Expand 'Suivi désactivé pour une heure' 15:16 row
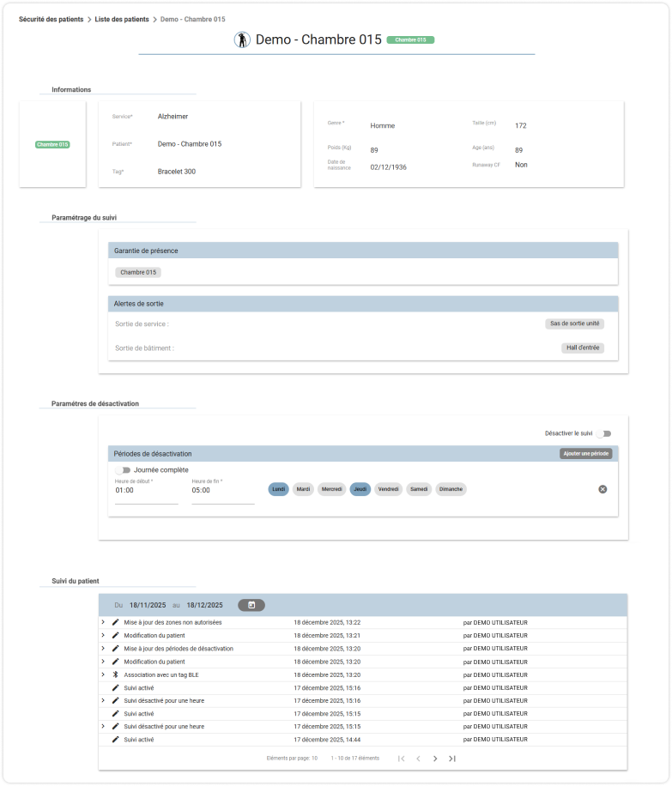This screenshot has height=786, width=672. [x=103, y=700]
